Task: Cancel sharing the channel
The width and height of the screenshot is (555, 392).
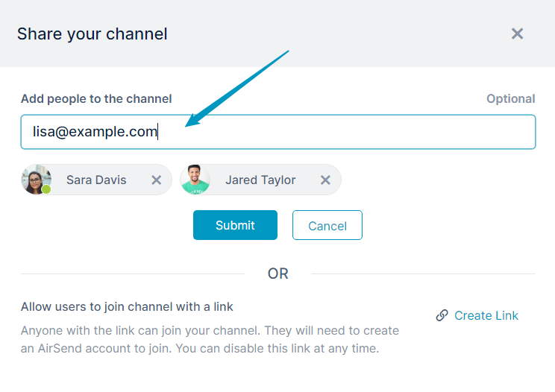Action: click(327, 225)
